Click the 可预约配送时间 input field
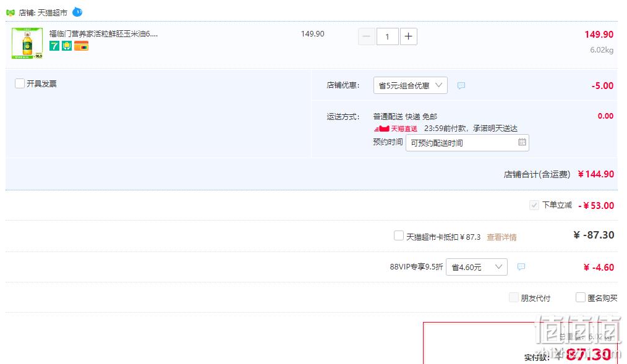The width and height of the screenshot is (627, 364). point(467,143)
